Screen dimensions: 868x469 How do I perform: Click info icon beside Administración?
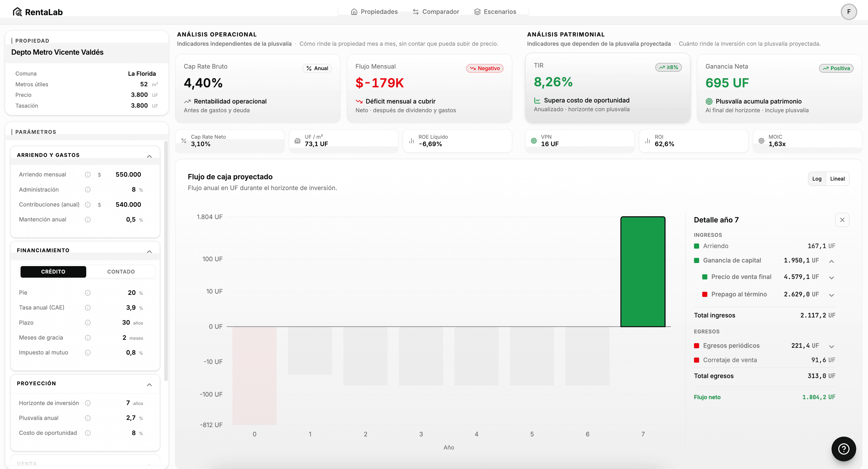click(x=88, y=190)
